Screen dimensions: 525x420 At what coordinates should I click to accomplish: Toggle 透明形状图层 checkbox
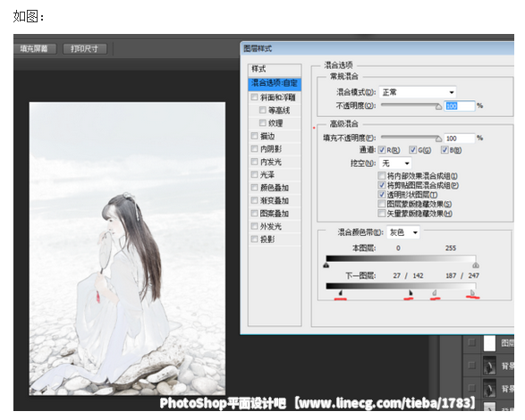(381, 195)
